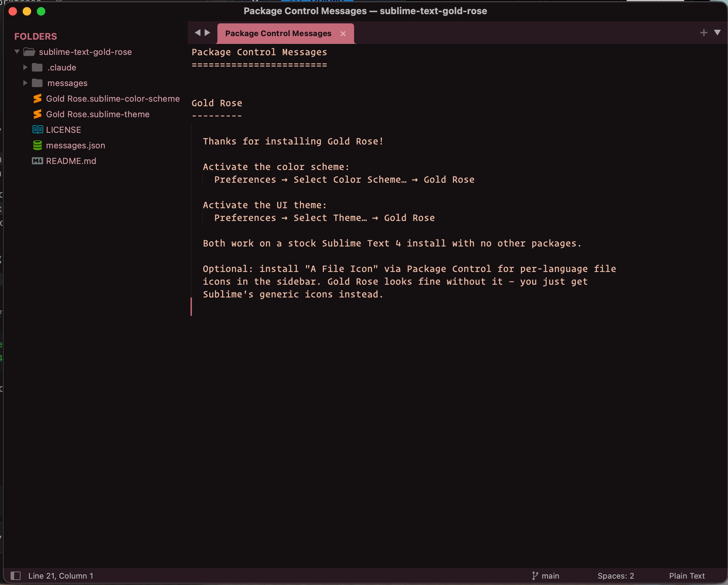Open the main branch status item
Image resolution: width=728 pixels, height=585 pixels.
tap(550, 576)
